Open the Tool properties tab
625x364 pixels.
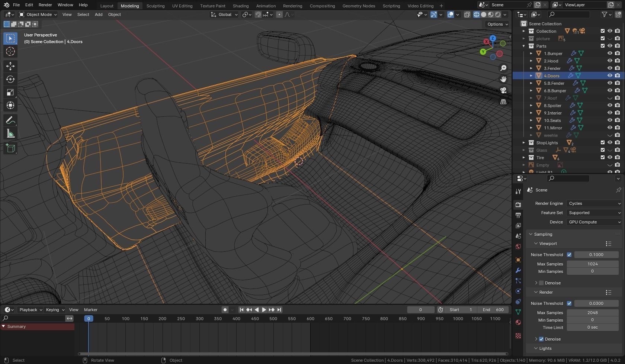point(518,191)
